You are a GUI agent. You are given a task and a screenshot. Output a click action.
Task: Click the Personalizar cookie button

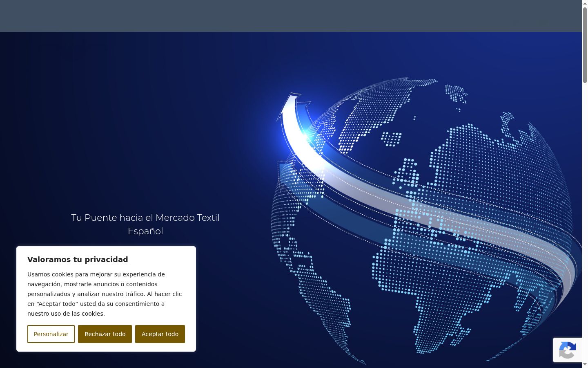[x=51, y=334]
